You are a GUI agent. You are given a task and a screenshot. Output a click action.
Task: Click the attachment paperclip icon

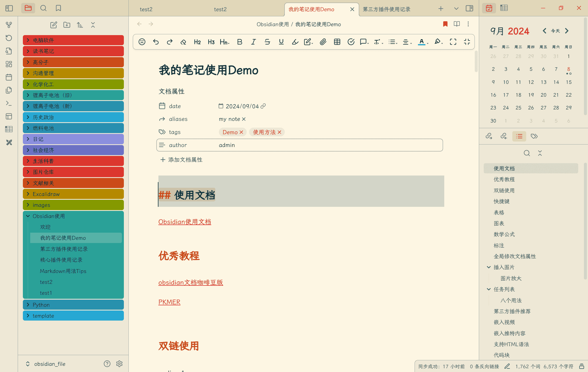323,42
